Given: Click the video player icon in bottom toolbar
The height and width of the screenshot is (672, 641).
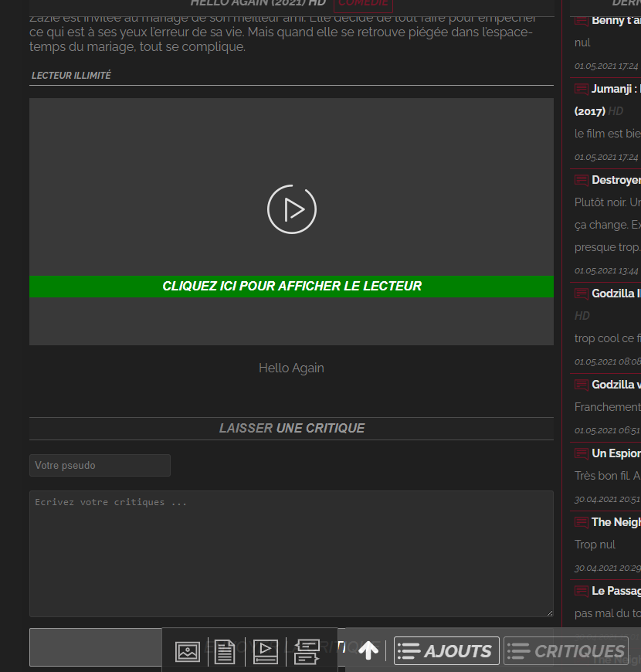Looking at the screenshot, I should (266, 651).
